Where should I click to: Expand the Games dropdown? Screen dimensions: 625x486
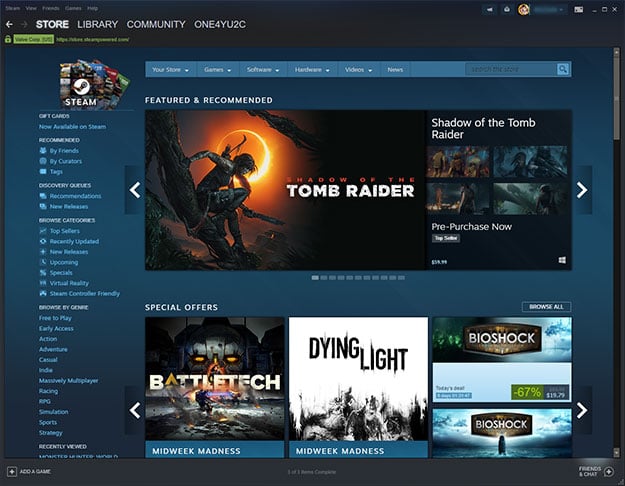(217, 69)
